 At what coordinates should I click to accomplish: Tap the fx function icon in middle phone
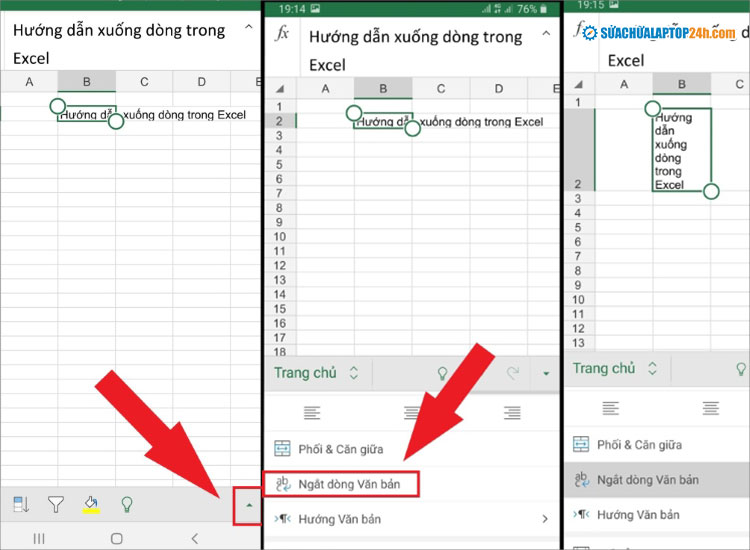coord(282,33)
